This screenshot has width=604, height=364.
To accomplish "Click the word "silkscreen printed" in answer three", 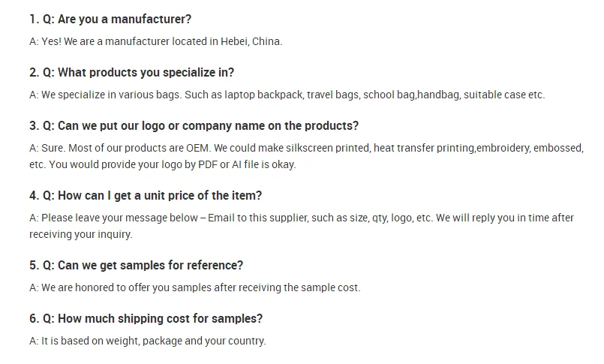I will 328,149.
